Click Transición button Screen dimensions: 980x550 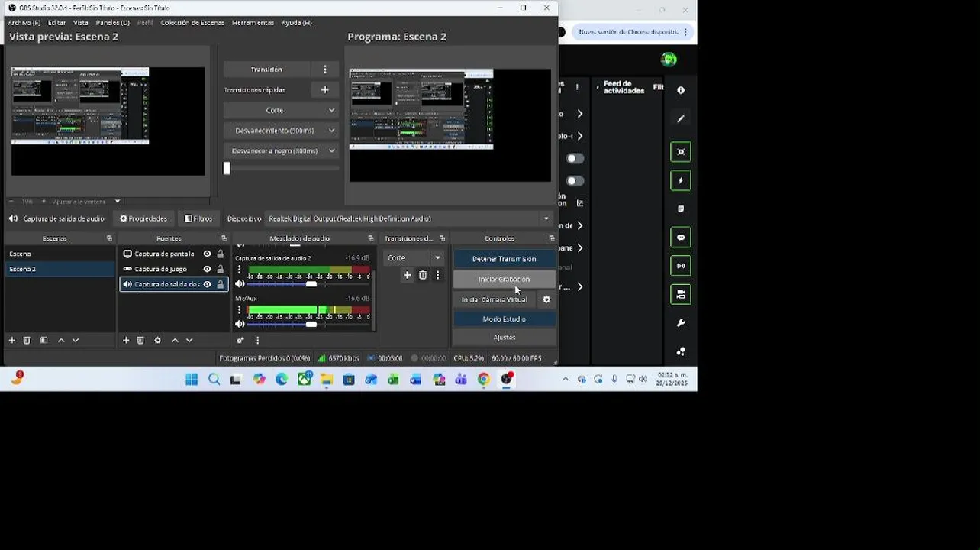pyautogui.click(x=266, y=70)
